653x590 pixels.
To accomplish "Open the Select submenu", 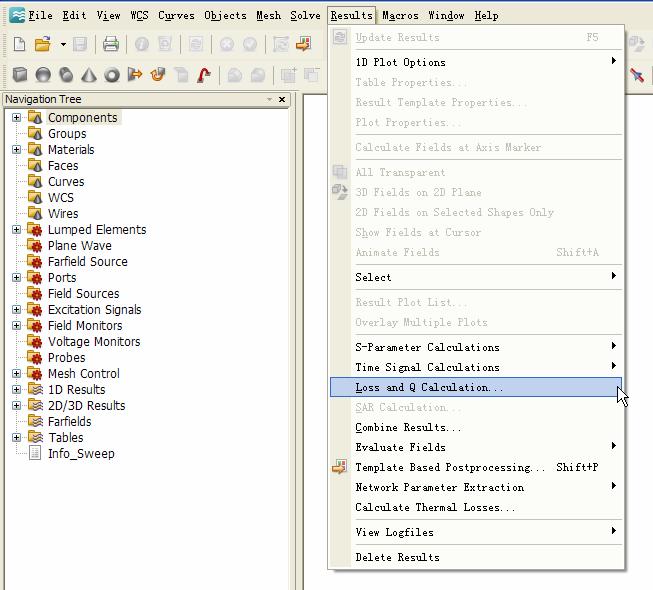I will [x=476, y=277].
